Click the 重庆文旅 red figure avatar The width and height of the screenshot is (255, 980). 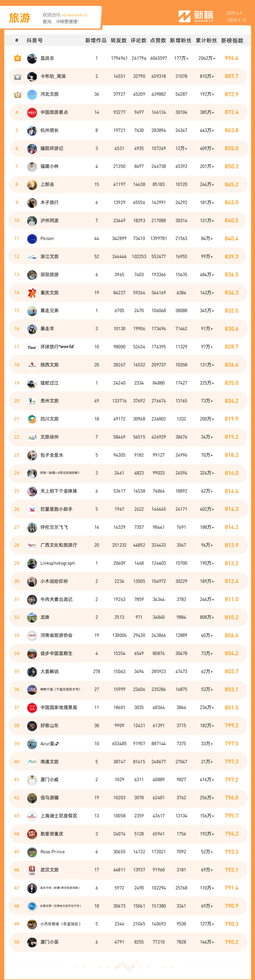32,293
